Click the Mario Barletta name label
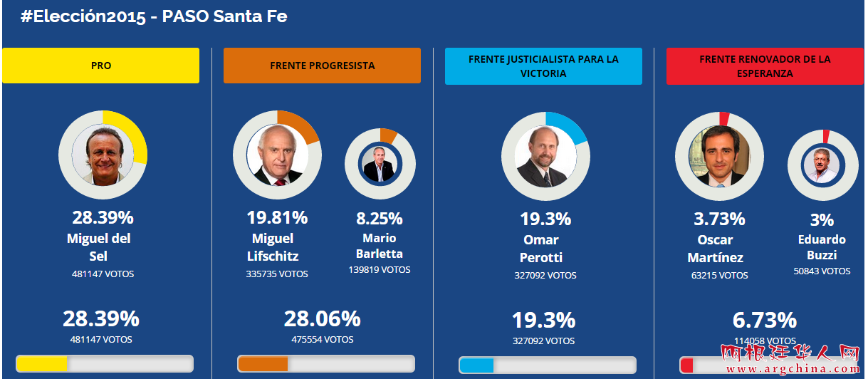Image resolution: width=868 pixels, height=379 pixels. (379, 246)
